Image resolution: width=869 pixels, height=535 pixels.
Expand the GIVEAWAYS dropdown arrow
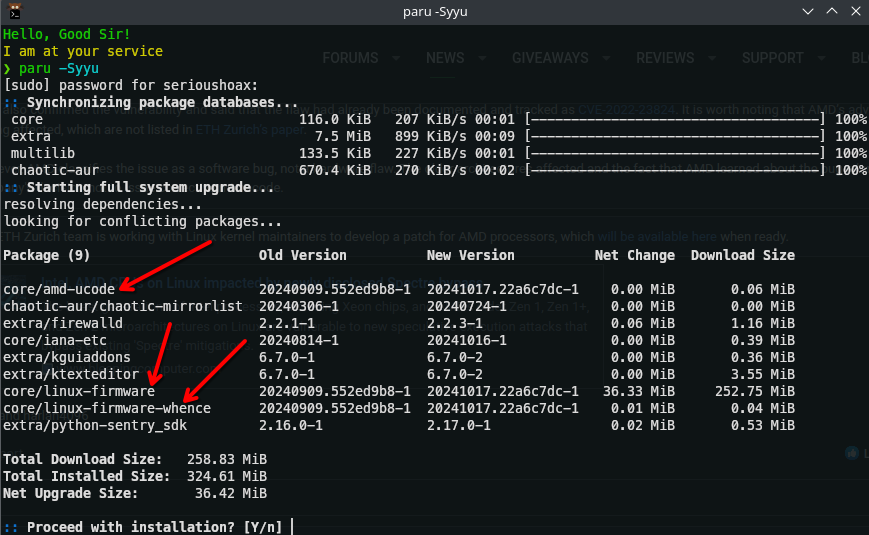click(606, 58)
